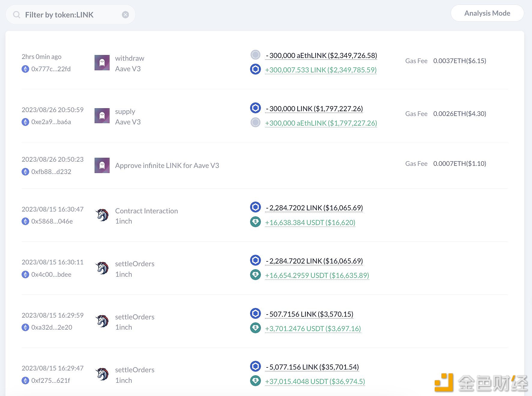Click 1inch icon for 16:30:11 settleOrders
The width and height of the screenshot is (532, 396).
[102, 268]
